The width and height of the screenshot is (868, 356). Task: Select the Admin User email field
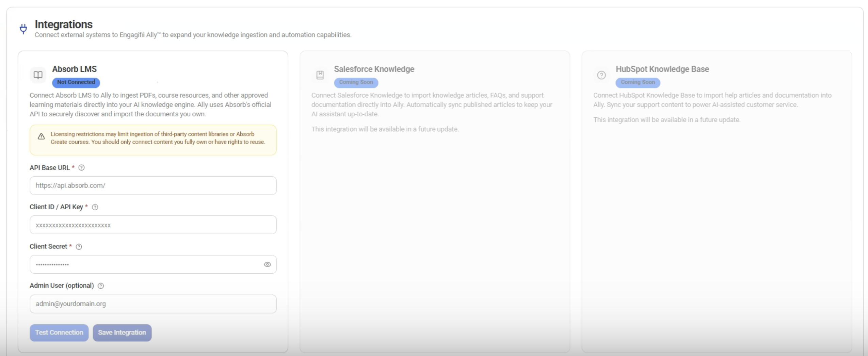click(153, 304)
